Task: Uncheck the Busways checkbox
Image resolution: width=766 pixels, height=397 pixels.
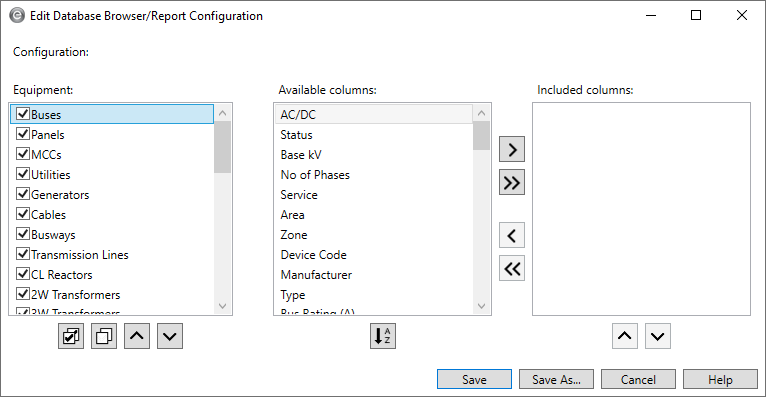Action: (x=23, y=234)
